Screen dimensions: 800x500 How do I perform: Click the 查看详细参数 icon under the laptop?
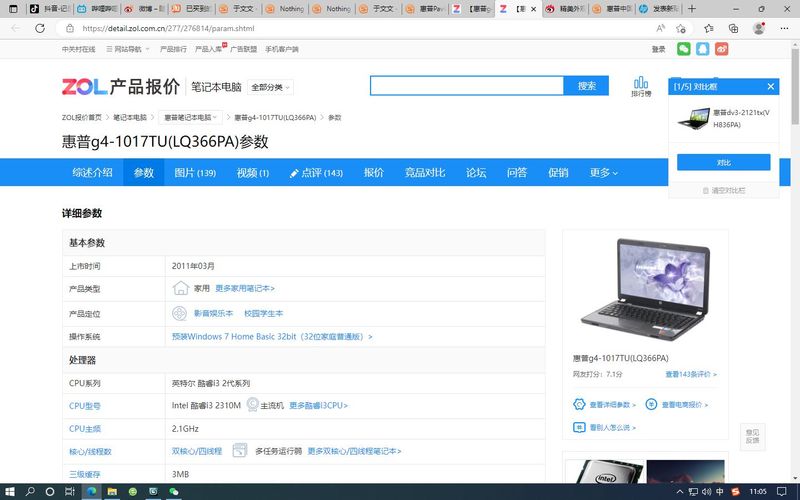click(x=579, y=404)
